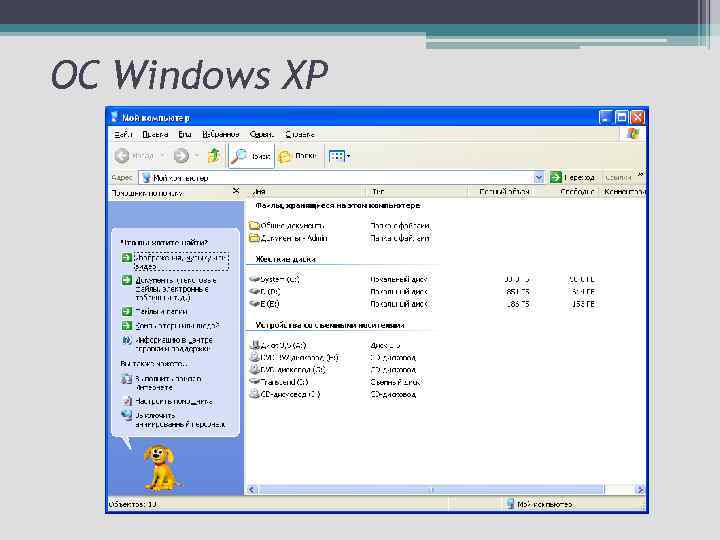The image size is (720, 540).
Task: Select the DVD drive icon
Action: pos(254,369)
